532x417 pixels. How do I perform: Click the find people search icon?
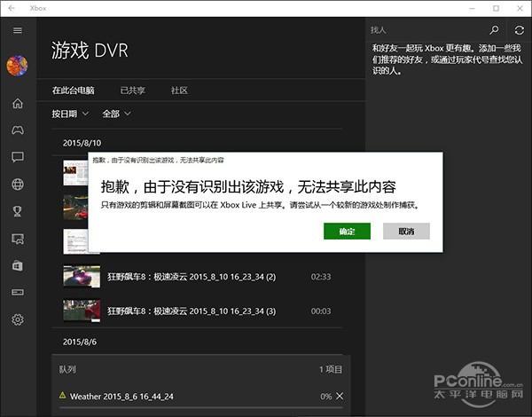tap(495, 30)
